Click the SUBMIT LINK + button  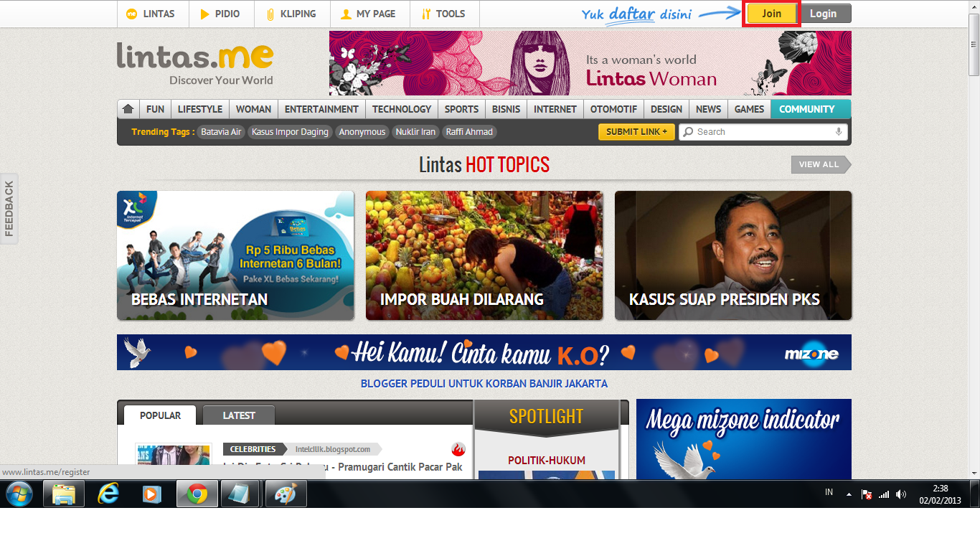click(x=636, y=132)
